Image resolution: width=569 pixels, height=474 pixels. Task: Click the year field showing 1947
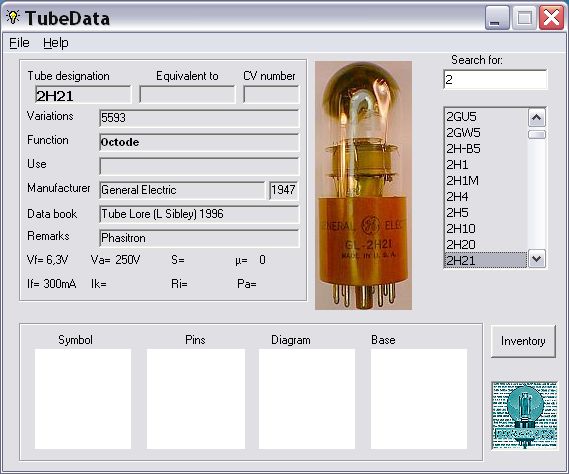(x=284, y=190)
